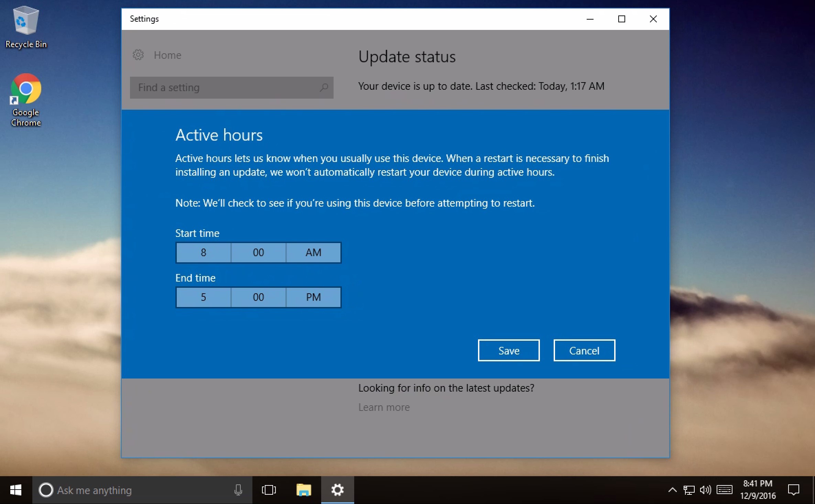The width and height of the screenshot is (815, 504).
Task: Select the End time PM dropdown
Action: click(x=313, y=297)
